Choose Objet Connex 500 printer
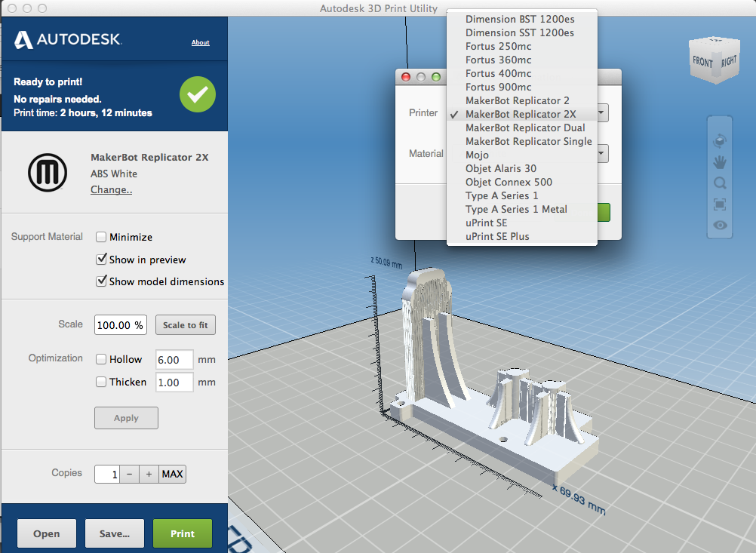 509,182
